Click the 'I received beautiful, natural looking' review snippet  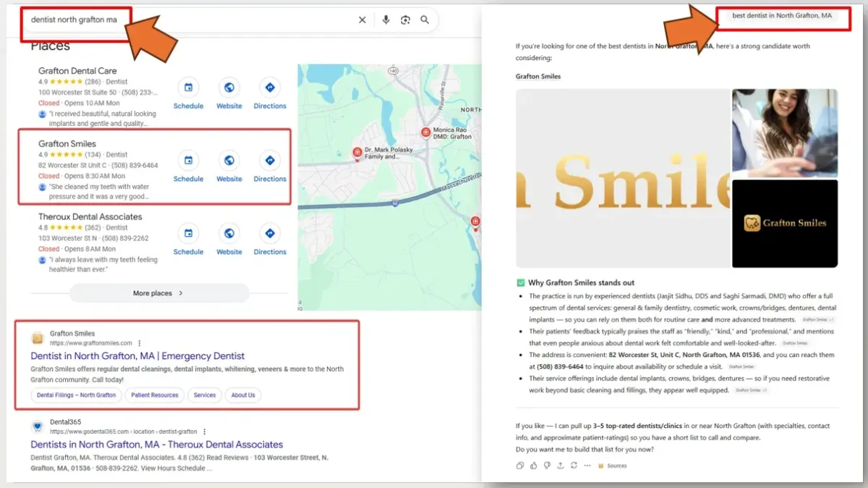click(102, 119)
